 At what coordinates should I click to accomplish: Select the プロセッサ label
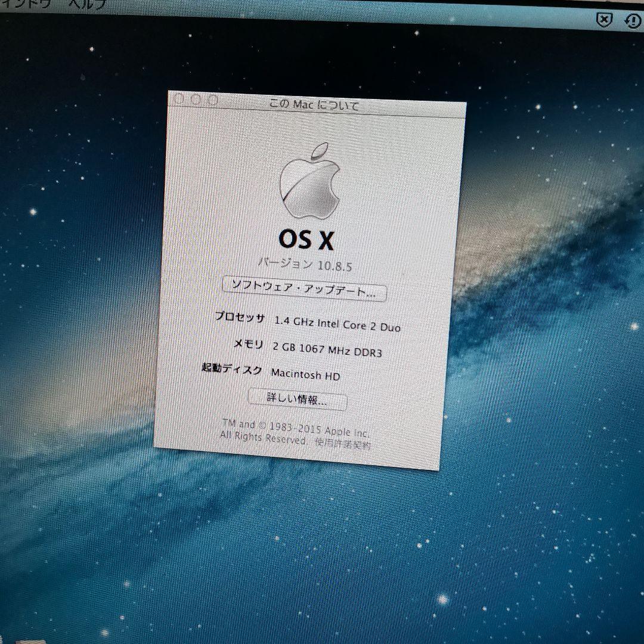240,317
